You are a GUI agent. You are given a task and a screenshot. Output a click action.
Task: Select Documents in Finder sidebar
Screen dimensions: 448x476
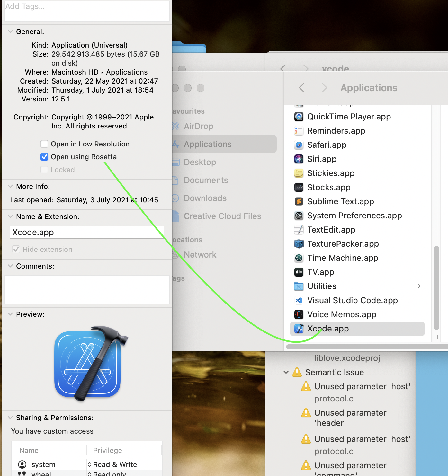click(206, 180)
